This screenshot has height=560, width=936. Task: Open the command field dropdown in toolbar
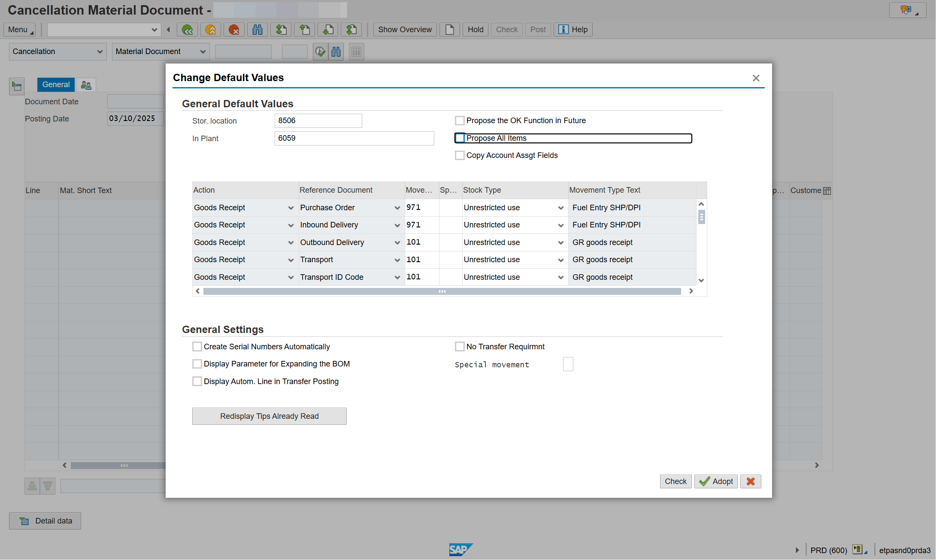tap(154, 30)
